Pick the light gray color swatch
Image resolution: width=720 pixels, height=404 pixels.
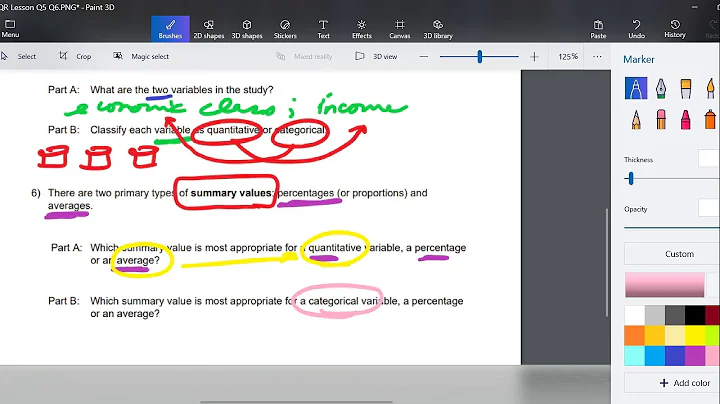click(655, 315)
